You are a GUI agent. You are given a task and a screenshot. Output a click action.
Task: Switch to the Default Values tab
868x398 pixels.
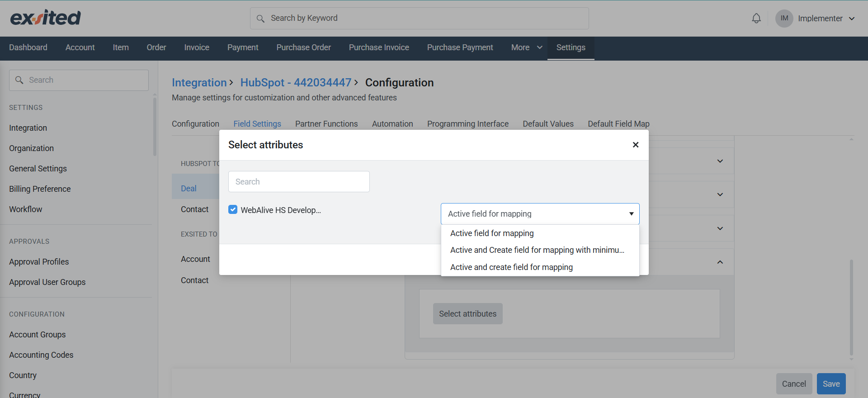coord(548,124)
